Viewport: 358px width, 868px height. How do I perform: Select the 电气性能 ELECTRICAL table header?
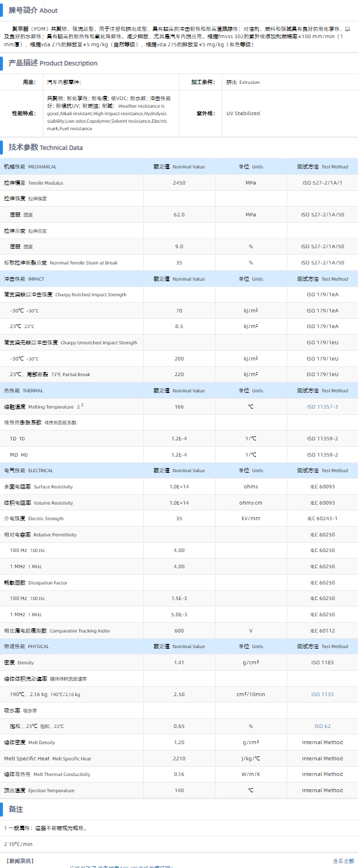[x=28, y=470]
